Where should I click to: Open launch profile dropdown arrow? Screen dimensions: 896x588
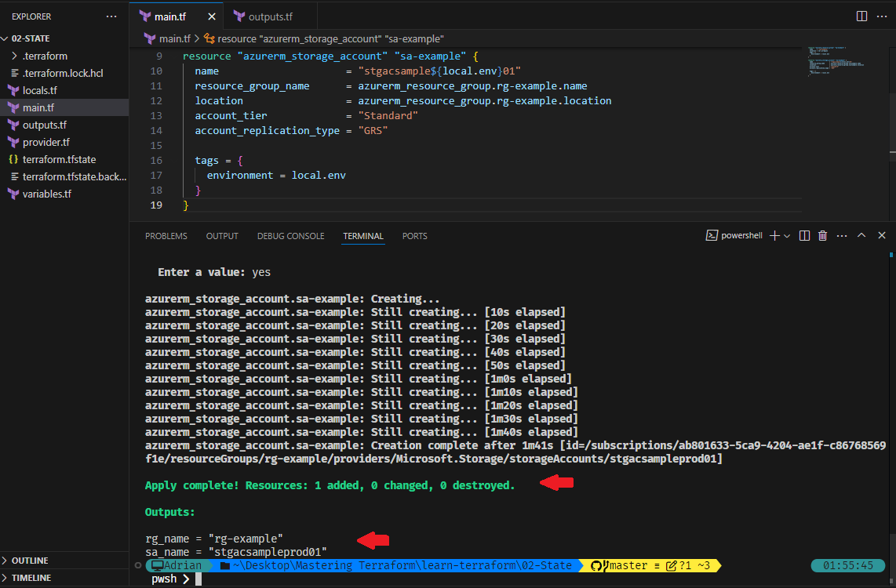(x=787, y=236)
